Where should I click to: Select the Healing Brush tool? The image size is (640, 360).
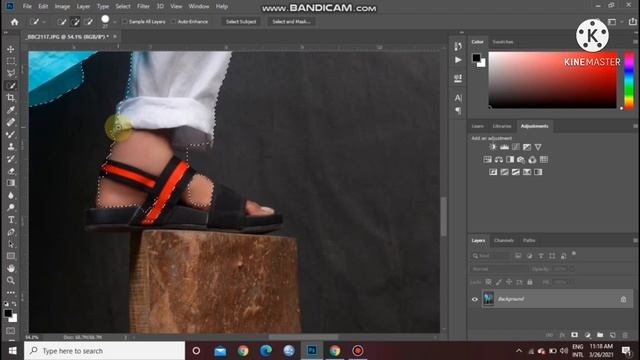[11, 122]
